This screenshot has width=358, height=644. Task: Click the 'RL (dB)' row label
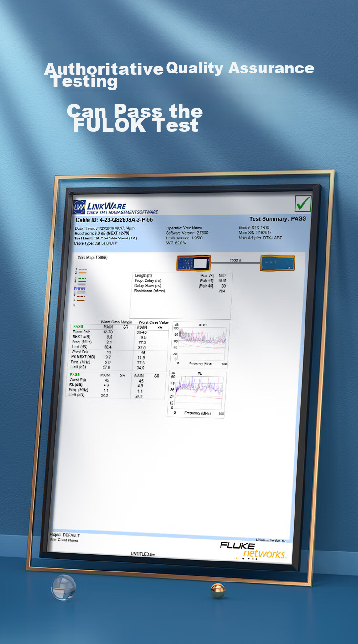tap(75, 384)
